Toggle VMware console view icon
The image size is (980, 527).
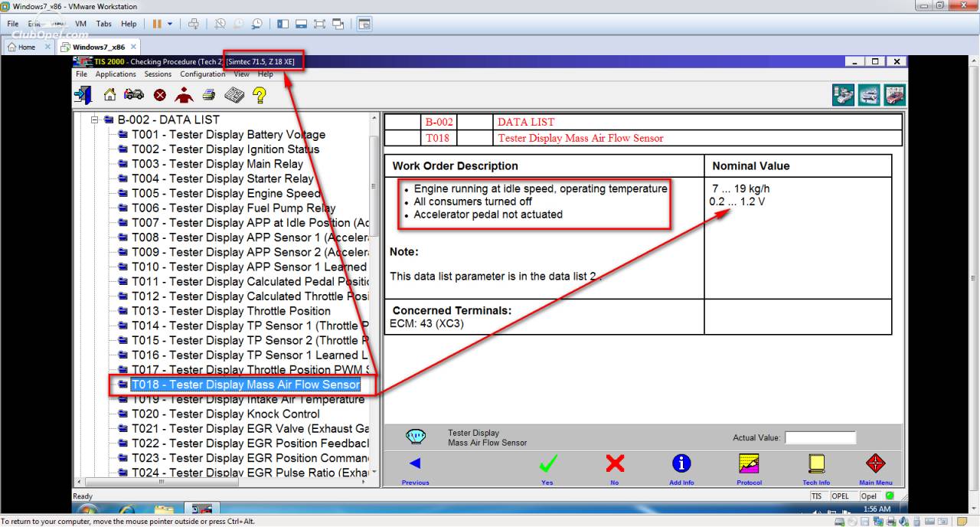pos(364,24)
